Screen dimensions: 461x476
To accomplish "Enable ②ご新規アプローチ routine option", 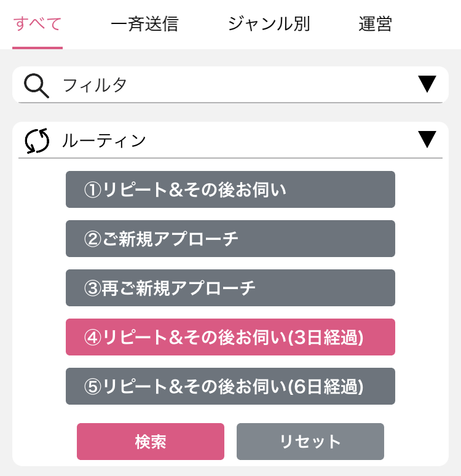I will click(230, 239).
